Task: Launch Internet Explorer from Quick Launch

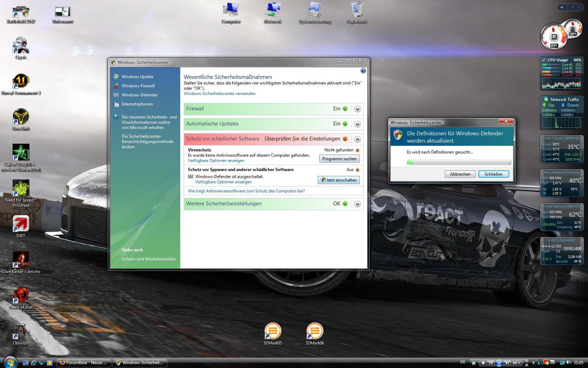Action: (34, 363)
